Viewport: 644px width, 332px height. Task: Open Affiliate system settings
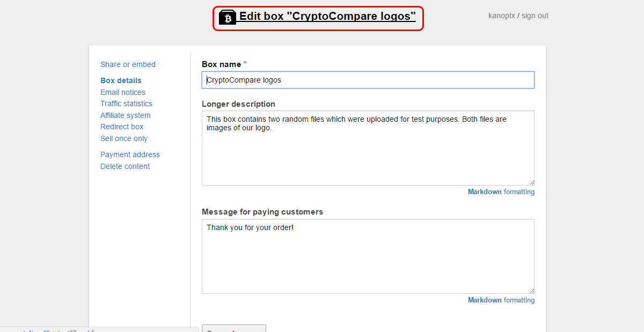pyautogui.click(x=126, y=115)
